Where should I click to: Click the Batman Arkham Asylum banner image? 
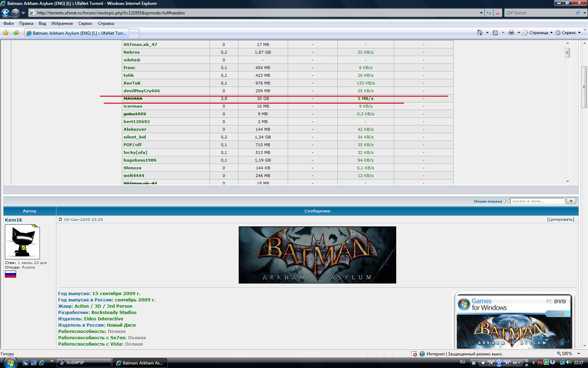pos(317,255)
